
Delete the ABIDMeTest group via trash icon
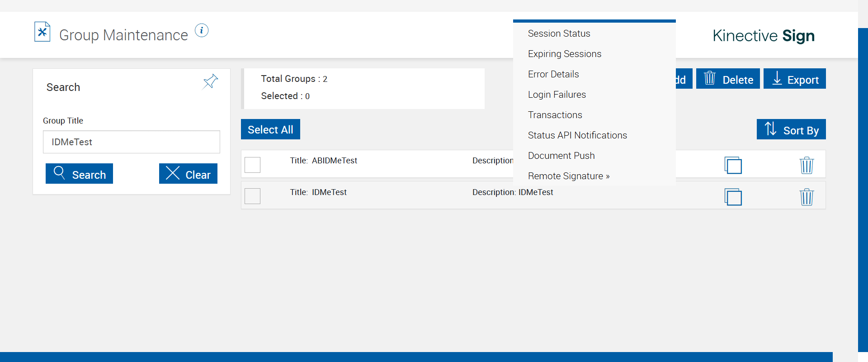[x=807, y=165]
